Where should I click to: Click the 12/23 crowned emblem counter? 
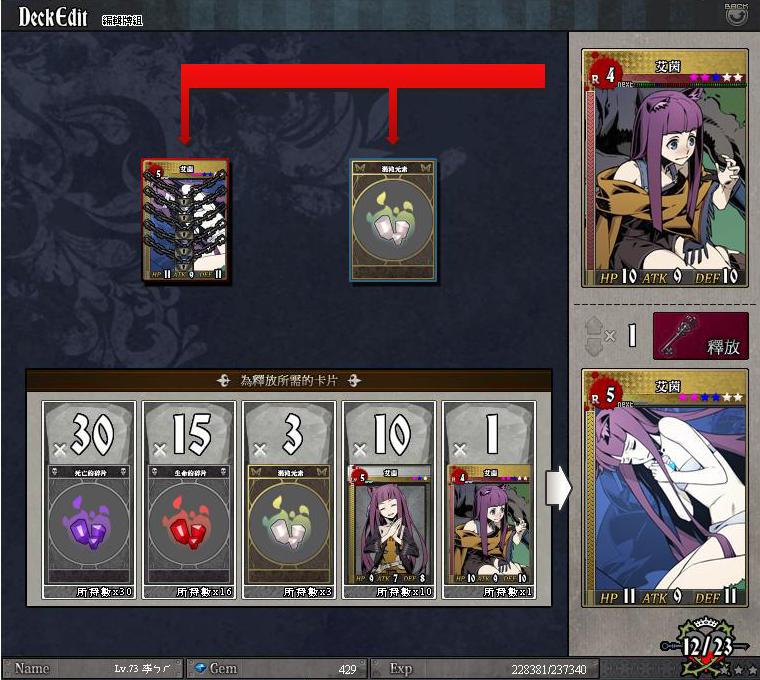click(x=707, y=646)
